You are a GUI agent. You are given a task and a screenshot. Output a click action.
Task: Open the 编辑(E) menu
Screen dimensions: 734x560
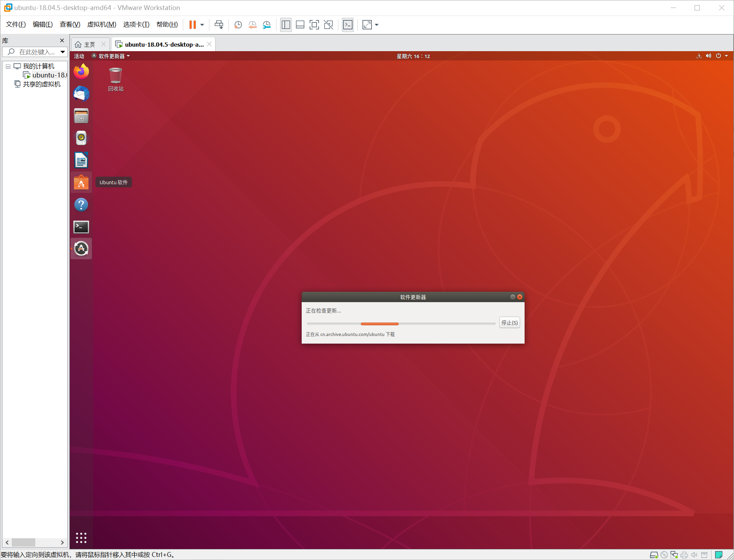point(43,25)
